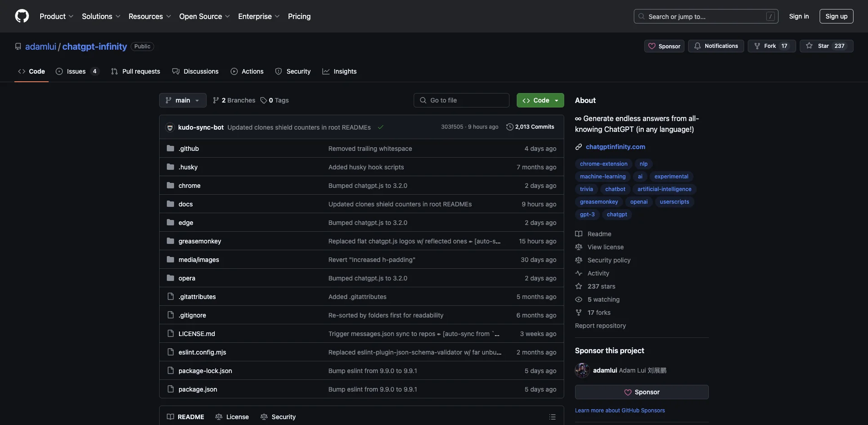
Task: Click the Sign in link
Action: (799, 16)
